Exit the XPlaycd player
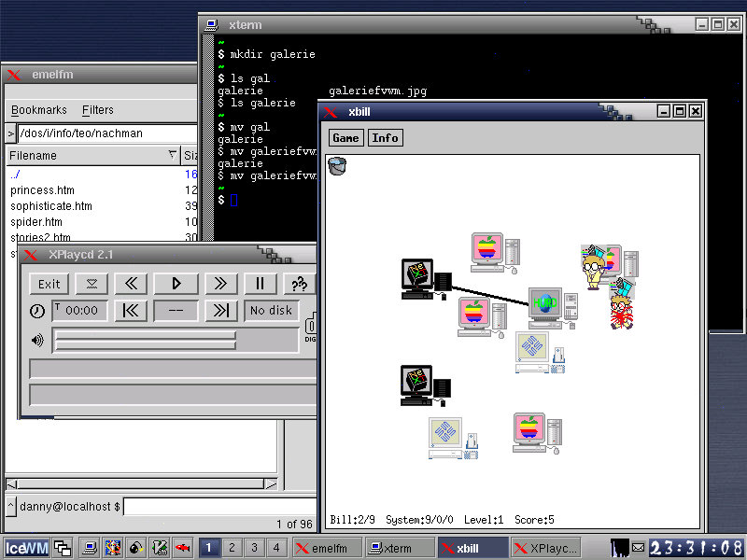Viewport: 747px width, 560px height. pyautogui.click(x=49, y=284)
